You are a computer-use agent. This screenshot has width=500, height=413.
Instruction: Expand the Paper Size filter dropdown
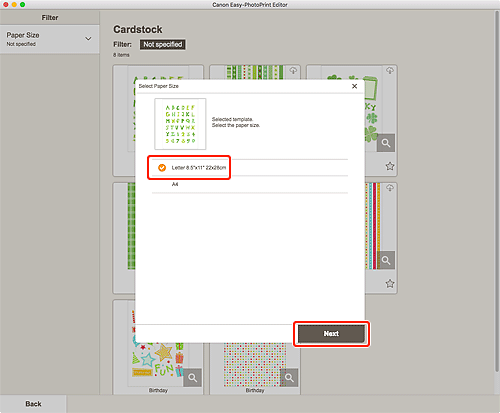[50, 39]
